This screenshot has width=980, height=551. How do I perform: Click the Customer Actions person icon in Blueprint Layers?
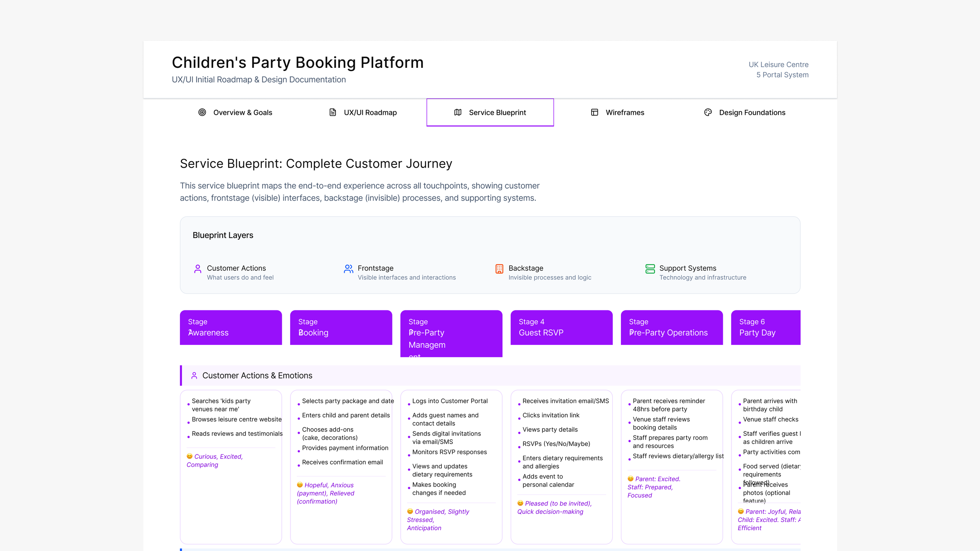click(x=198, y=269)
